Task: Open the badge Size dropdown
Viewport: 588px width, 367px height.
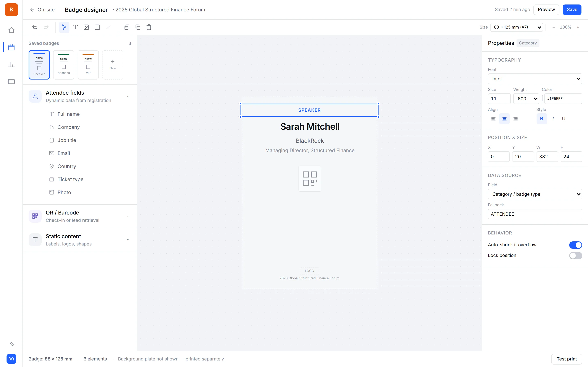Action: point(517,27)
